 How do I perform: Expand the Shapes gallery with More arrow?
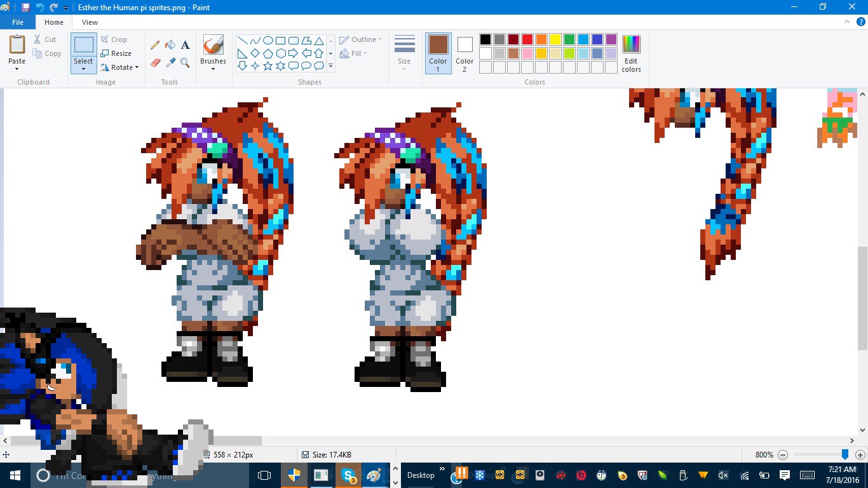point(330,66)
